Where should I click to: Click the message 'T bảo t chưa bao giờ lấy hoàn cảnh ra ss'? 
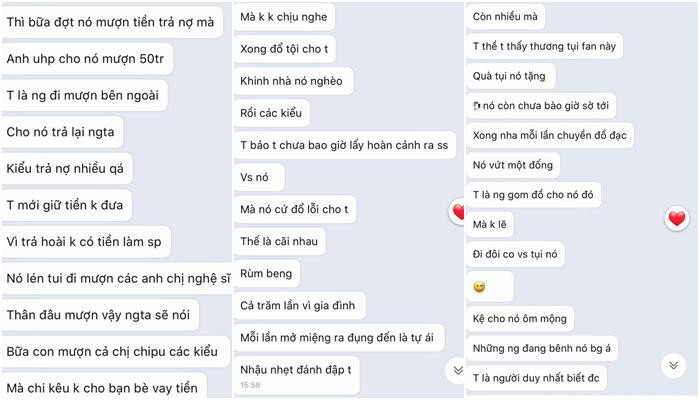click(x=345, y=145)
